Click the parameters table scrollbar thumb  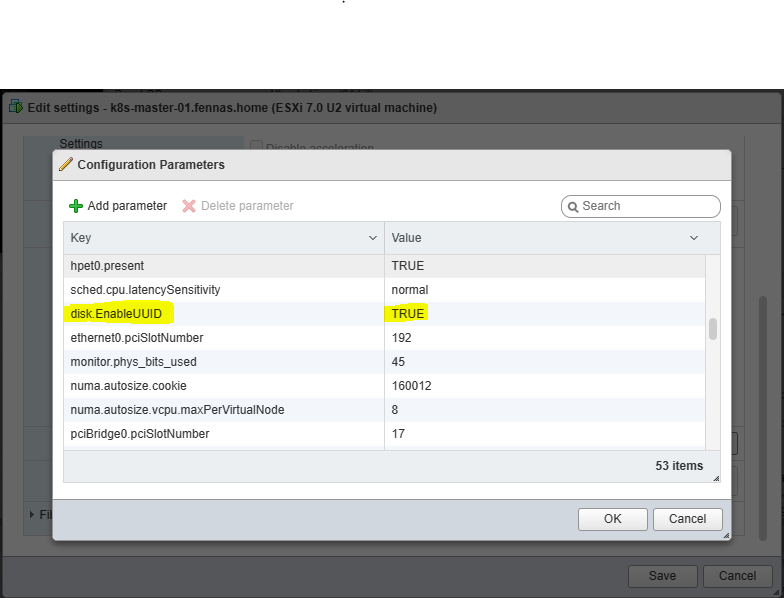click(713, 329)
